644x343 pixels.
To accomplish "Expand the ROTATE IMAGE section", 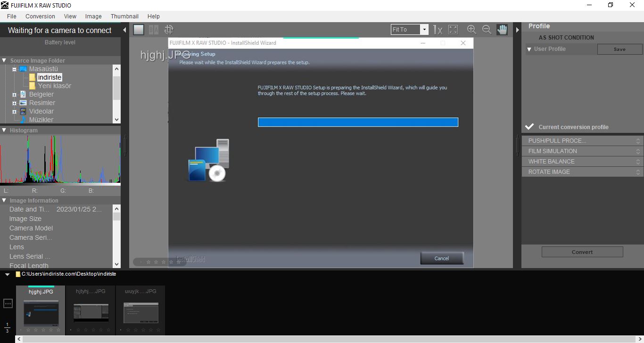I will pyautogui.click(x=582, y=172).
